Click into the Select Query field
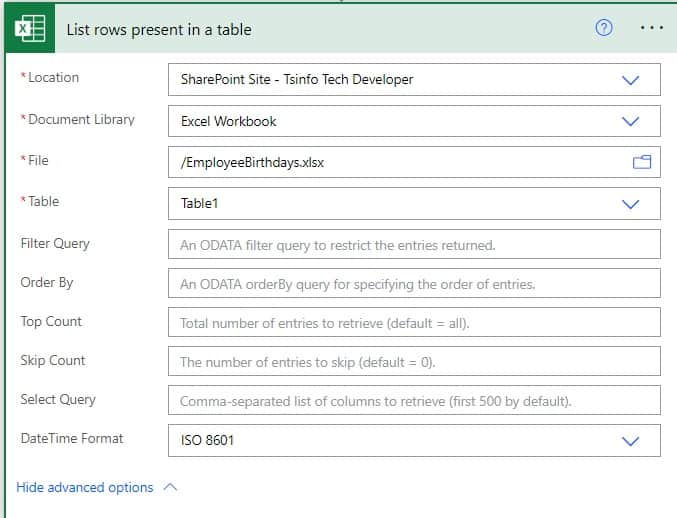The height and width of the screenshot is (518, 677). 414,400
